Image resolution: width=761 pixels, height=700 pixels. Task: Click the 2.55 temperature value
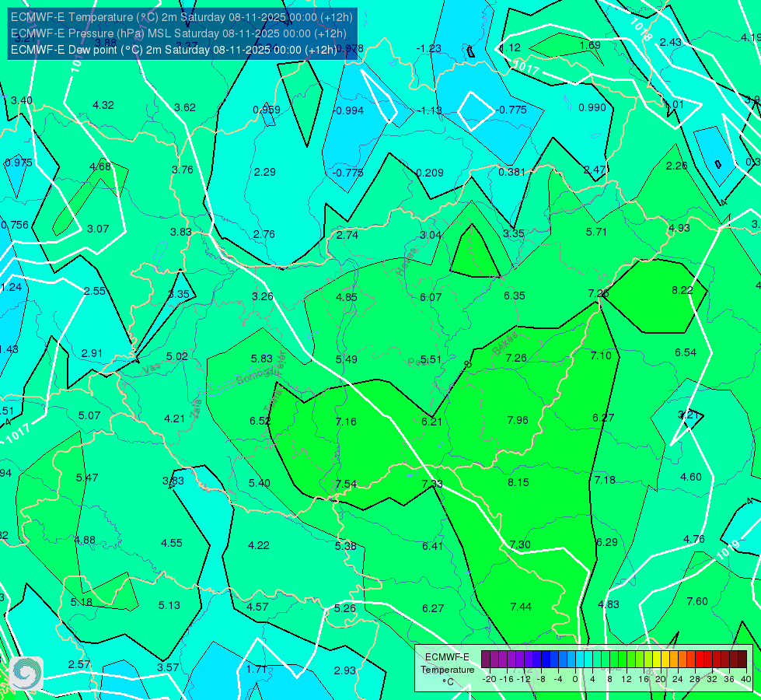pos(95,291)
